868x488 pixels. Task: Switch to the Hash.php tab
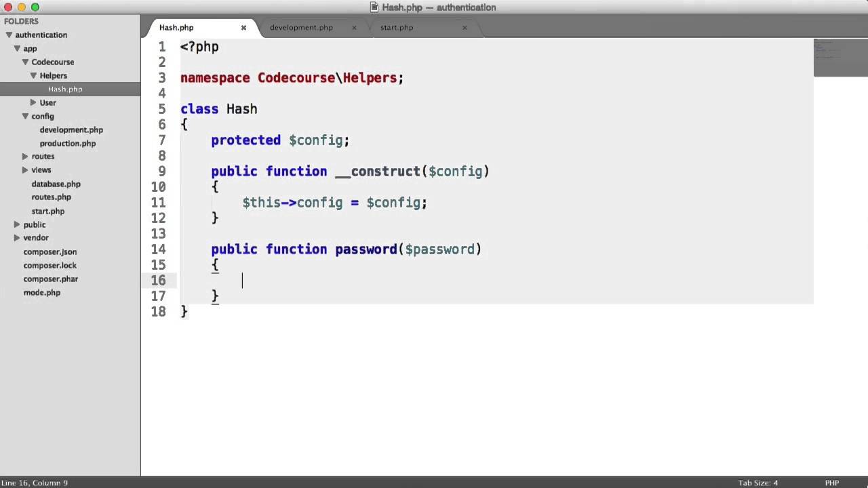coord(176,28)
